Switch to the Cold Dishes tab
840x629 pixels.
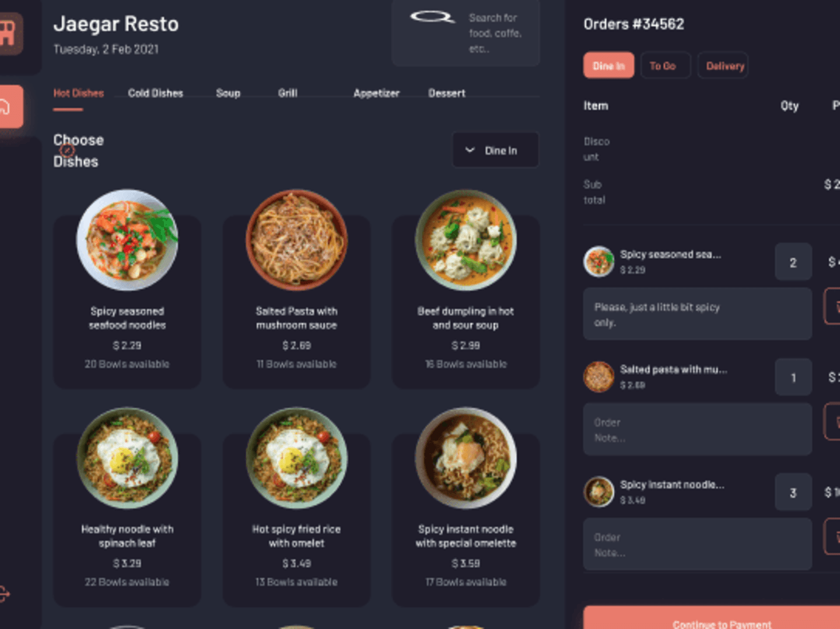(155, 93)
